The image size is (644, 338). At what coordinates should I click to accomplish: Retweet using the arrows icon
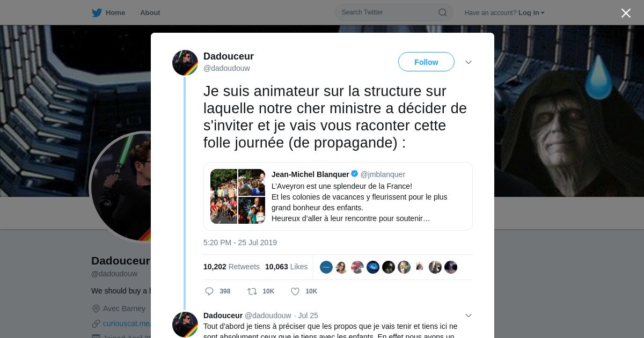[x=252, y=291]
